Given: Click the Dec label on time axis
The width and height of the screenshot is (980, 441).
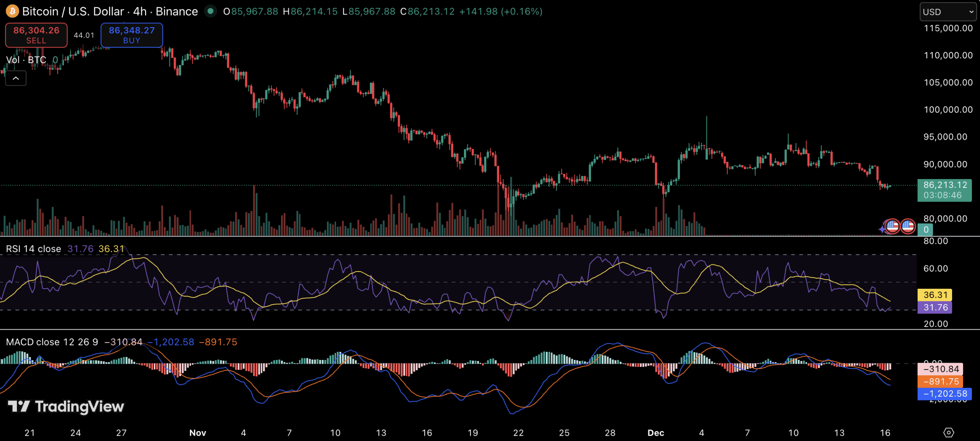Looking at the screenshot, I should 655,433.
